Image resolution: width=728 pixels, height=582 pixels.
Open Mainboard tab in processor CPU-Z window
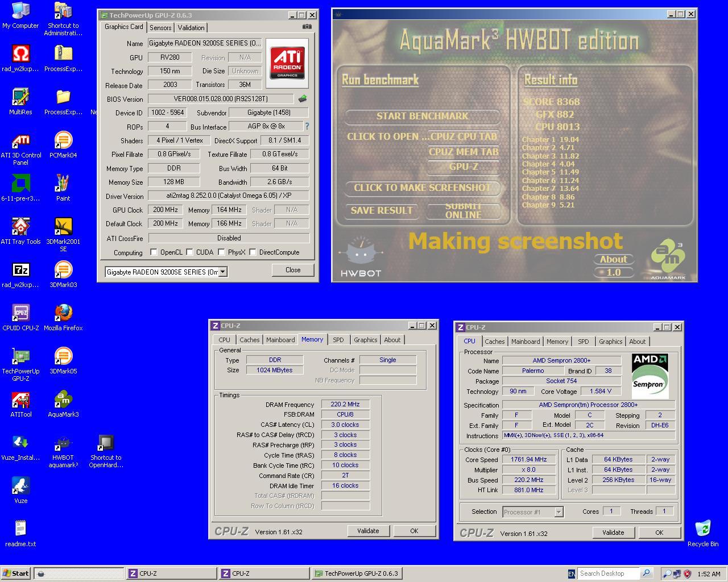(526, 342)
